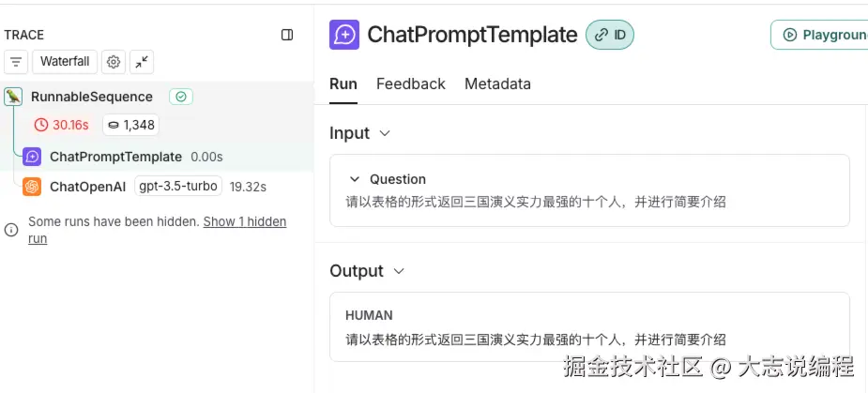The height and width of the screenshot is (393, 868).
Task: Select the ChatOpenAI run row
Action: click(x=87, y=187)
